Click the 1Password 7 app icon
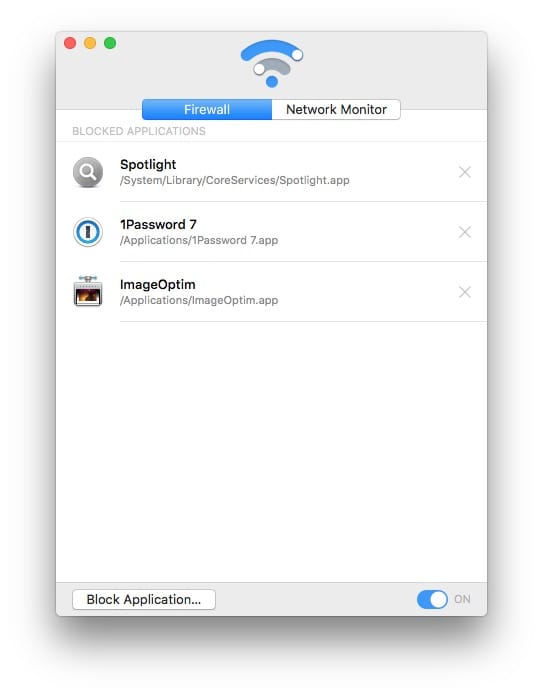543x696 pixels. click(x=88, y=232)
